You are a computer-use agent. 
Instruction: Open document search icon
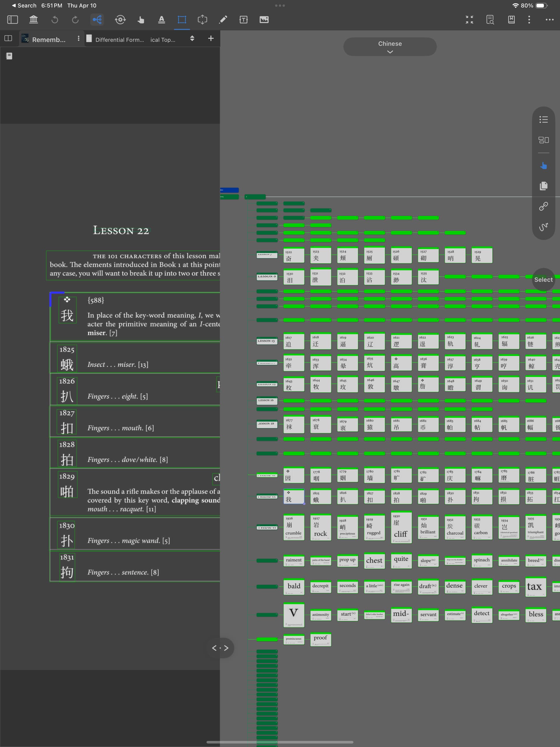pyautogui.click(x=490, y=20)
